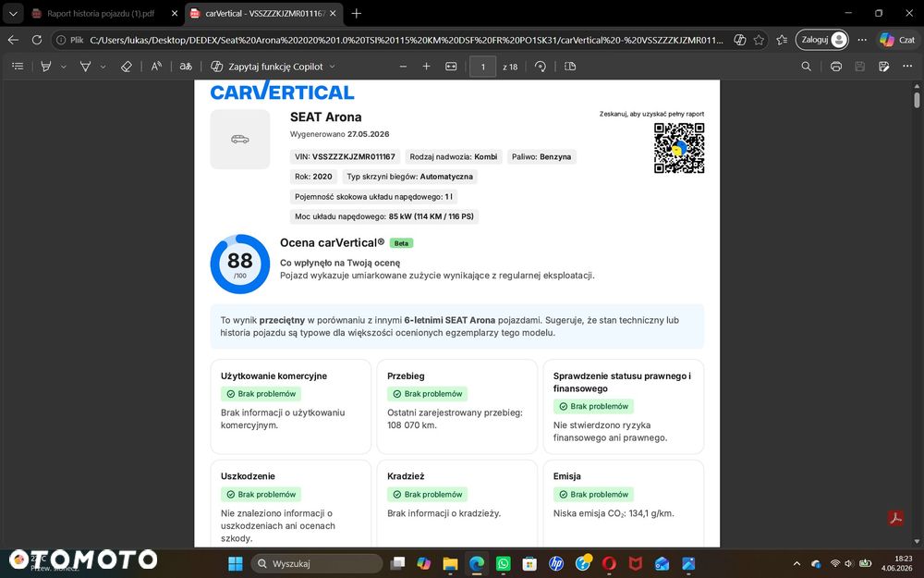Click the scrollbar down arrow
Image resolution: width=924 pixels, height=578 pixels.
tap(917, 541)
